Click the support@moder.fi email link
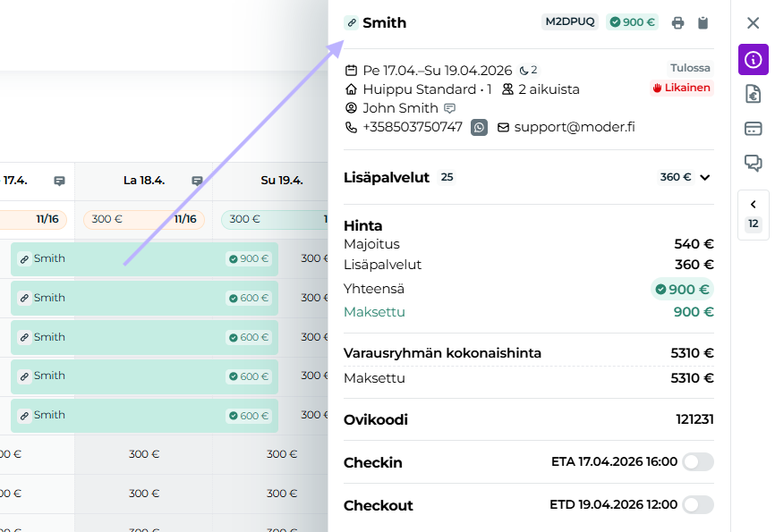Screen dimensions: 775x532 pyautogui.click(x=574, y=127)
